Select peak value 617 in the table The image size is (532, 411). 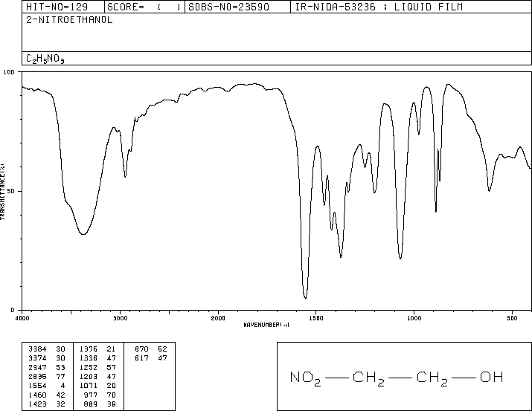pyautogui.click(x=141, y=358)
